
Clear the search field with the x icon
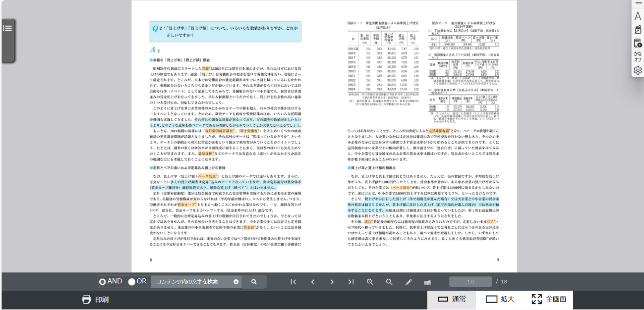pyautogui.click(x=236, y=282)
